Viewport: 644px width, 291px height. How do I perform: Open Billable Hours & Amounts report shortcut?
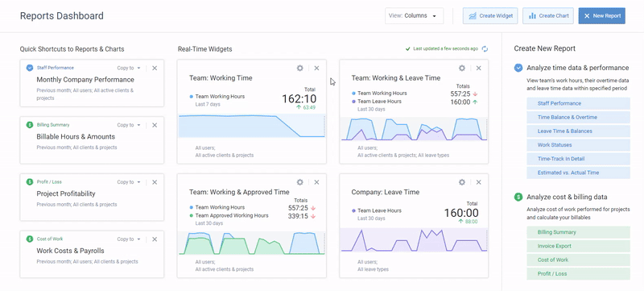[x=76, y=137]
